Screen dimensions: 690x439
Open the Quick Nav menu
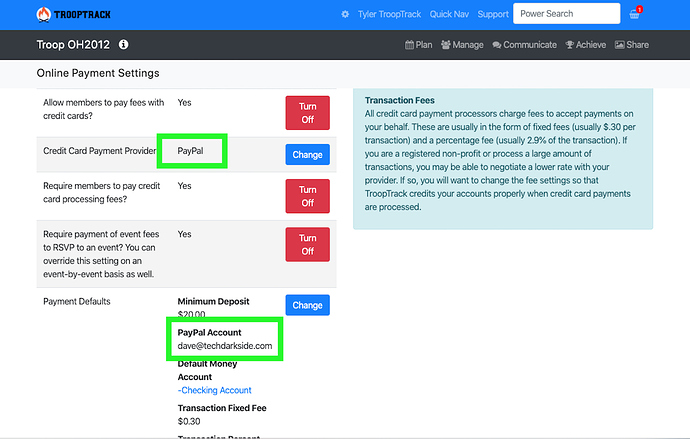[449, 14]
